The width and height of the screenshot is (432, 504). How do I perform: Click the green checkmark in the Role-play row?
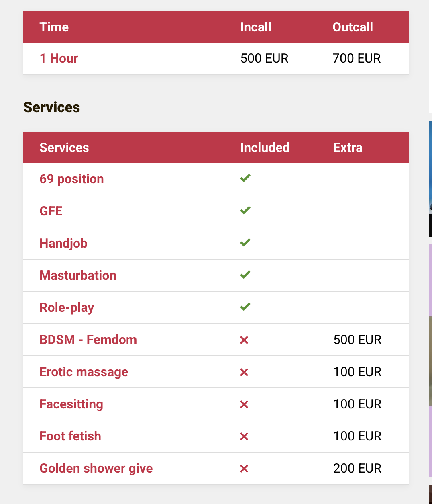click(245, 307)
